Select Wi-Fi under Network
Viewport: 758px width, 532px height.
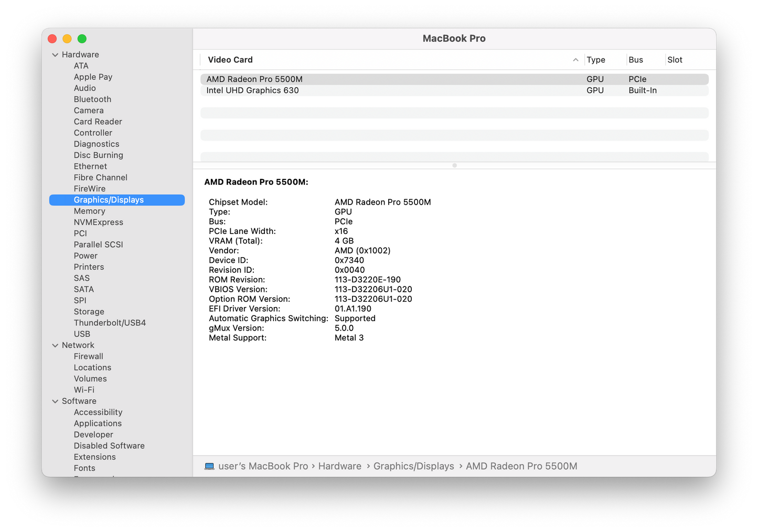(x=84, y=390)
